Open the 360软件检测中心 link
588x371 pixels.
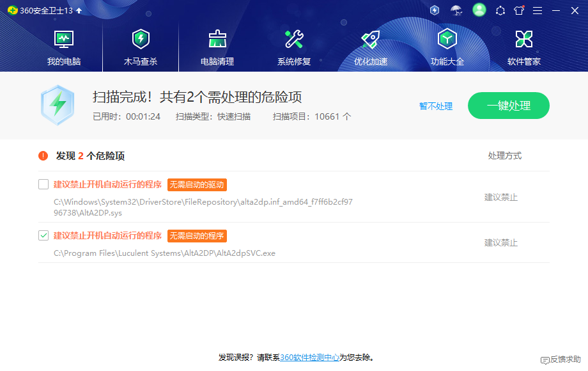309,358
